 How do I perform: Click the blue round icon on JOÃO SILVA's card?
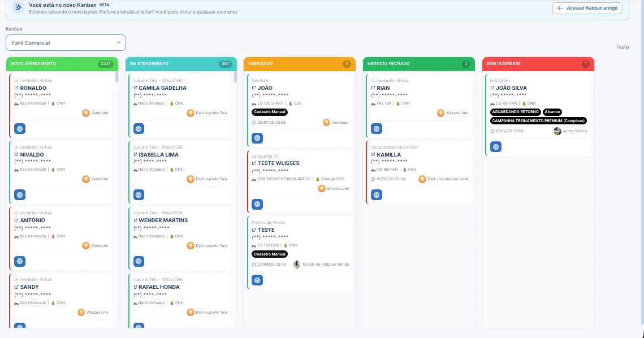pyautogui.click(x=496, y=146)
